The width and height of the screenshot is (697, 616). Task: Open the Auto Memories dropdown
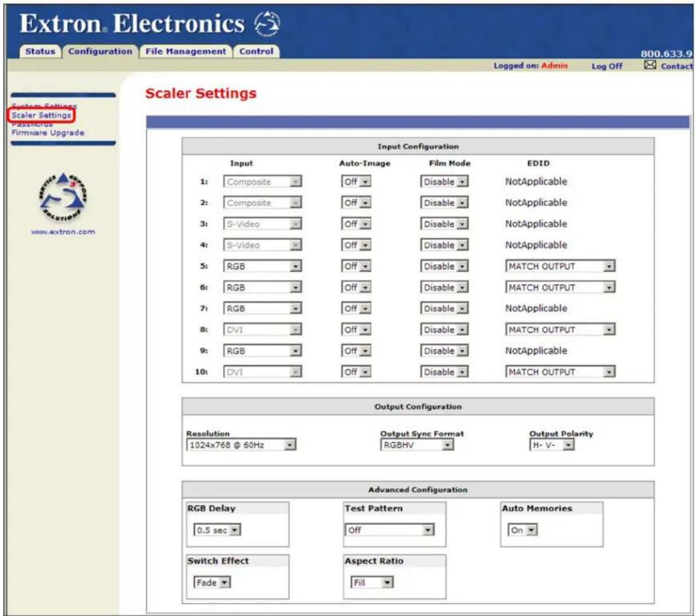pyautogui.click(x=523, y=530)
